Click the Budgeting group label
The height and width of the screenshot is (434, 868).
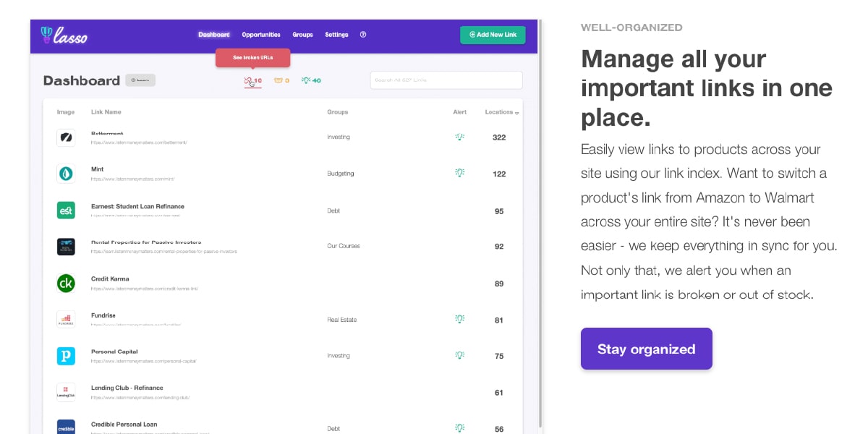tap(341, 174)
